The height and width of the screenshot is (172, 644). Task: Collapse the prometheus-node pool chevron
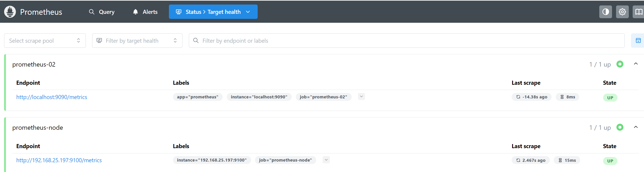click(636, 127)
